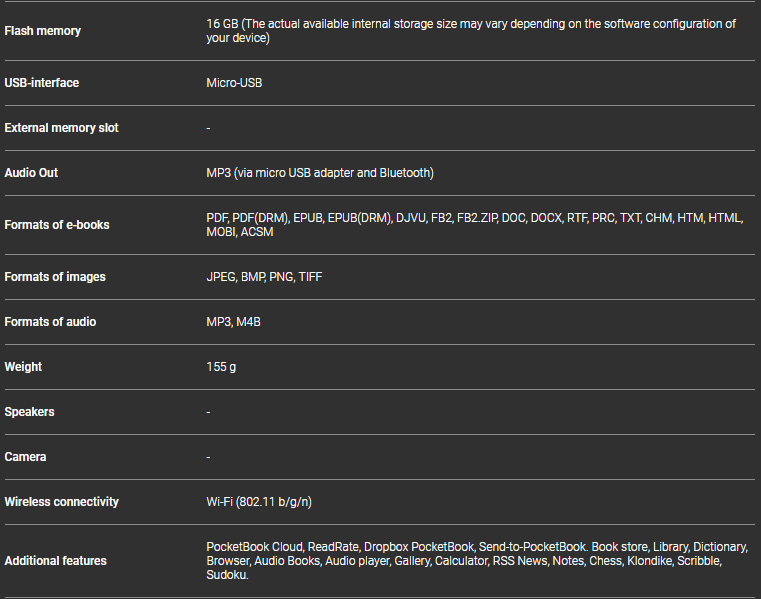Click the Micro-USB value
Image resolution: width=761 pixels, height=599 pixels.
[234, 83]
